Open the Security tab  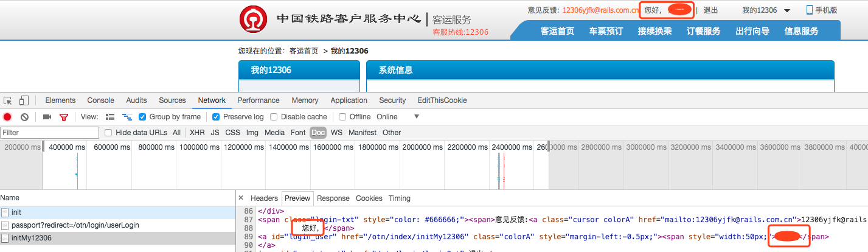click(392, 100)
